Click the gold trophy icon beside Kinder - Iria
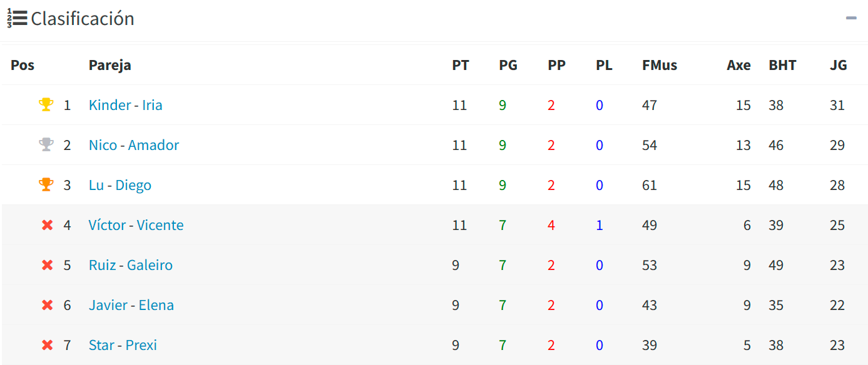Viewport: 868px width, 365px height. [47, 104]
